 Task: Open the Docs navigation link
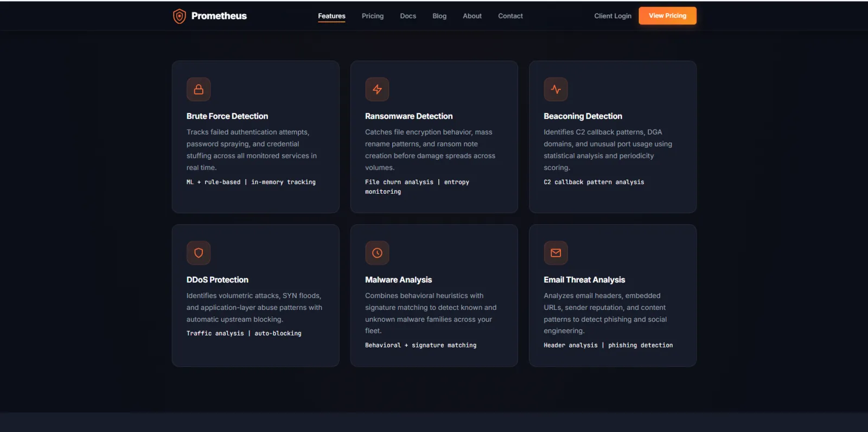[x=408, y=16]
